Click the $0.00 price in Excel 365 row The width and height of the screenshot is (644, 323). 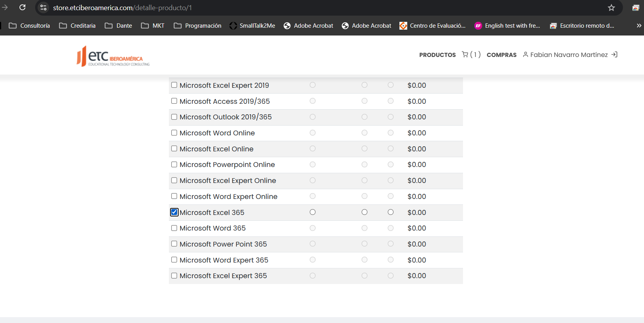tap(417, 213)
